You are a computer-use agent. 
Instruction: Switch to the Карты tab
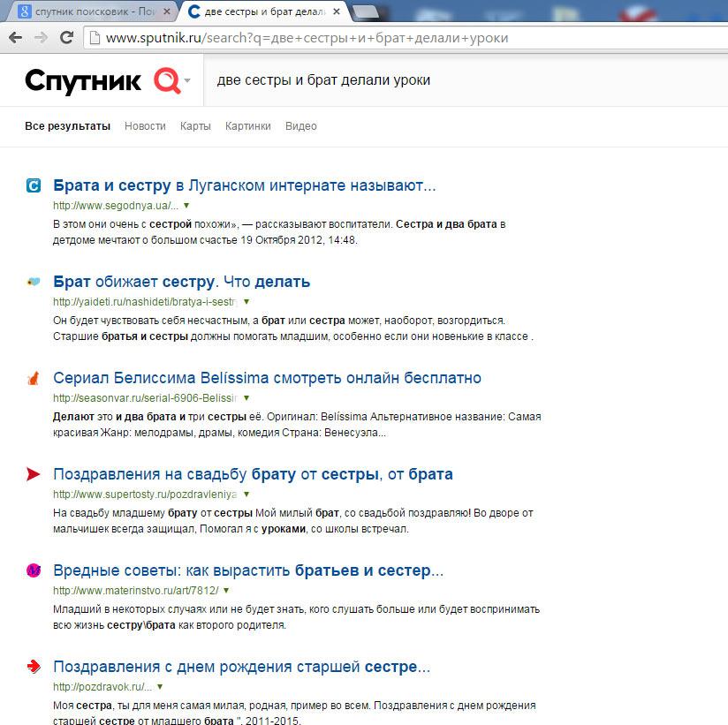[195, 125]
